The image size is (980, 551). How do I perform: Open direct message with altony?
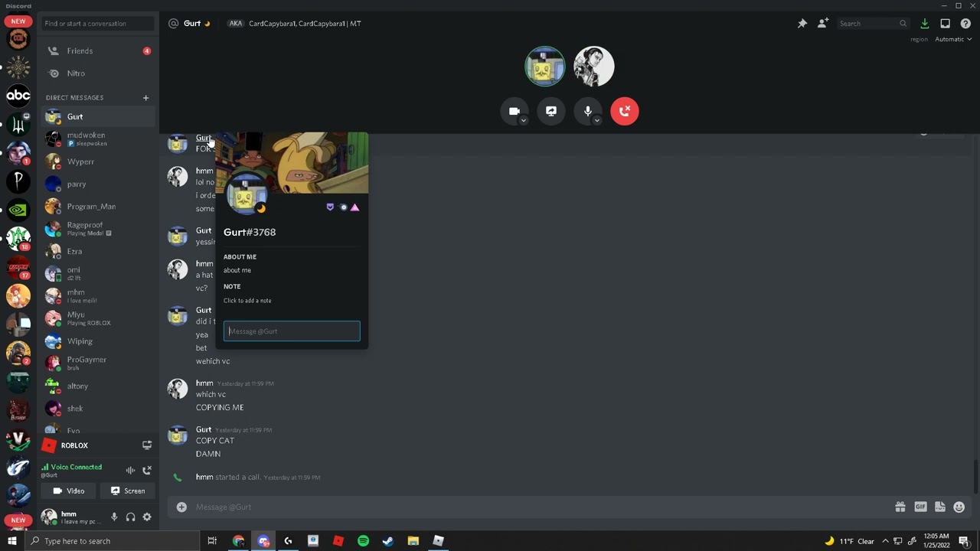(x=99, y=386)
